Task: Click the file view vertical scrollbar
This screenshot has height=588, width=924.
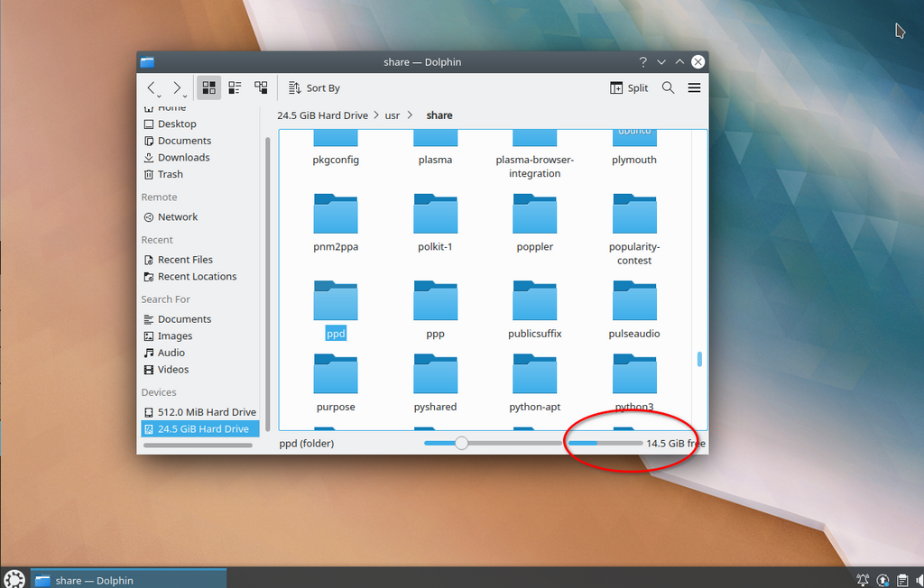Action: click(699, 359)
